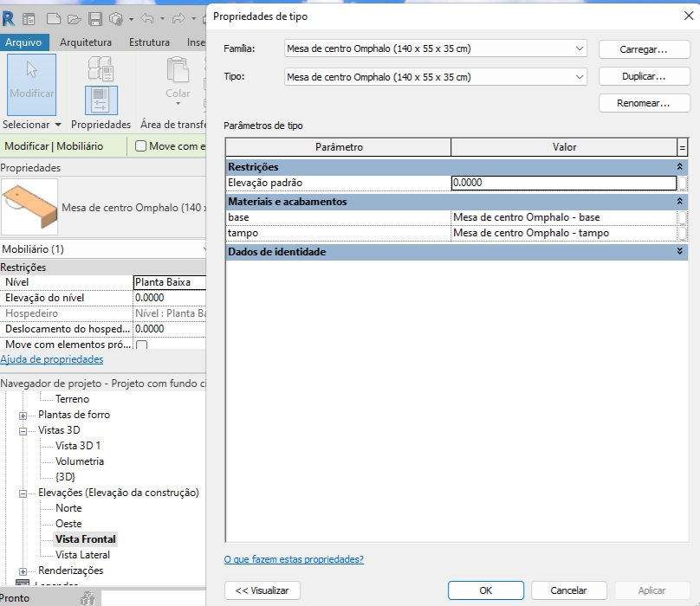Click the new file icon in toolbar

53,19
